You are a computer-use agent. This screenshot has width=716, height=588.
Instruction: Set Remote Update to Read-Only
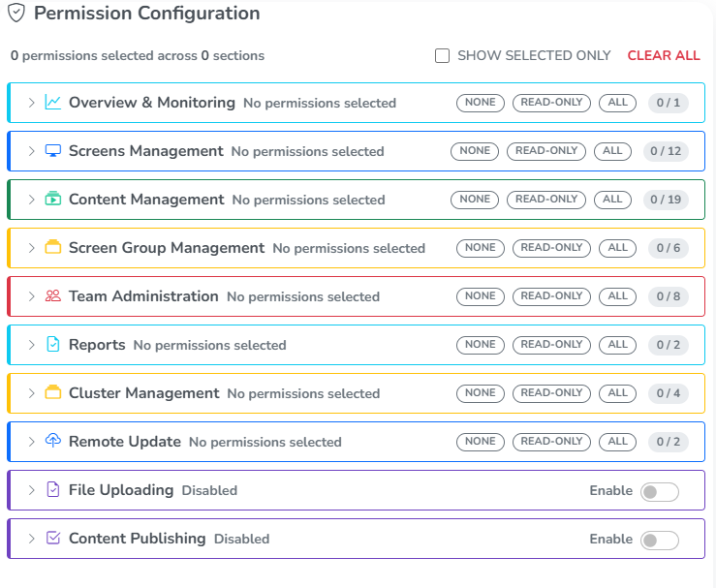pyautogui.click(x=551, y=442)
